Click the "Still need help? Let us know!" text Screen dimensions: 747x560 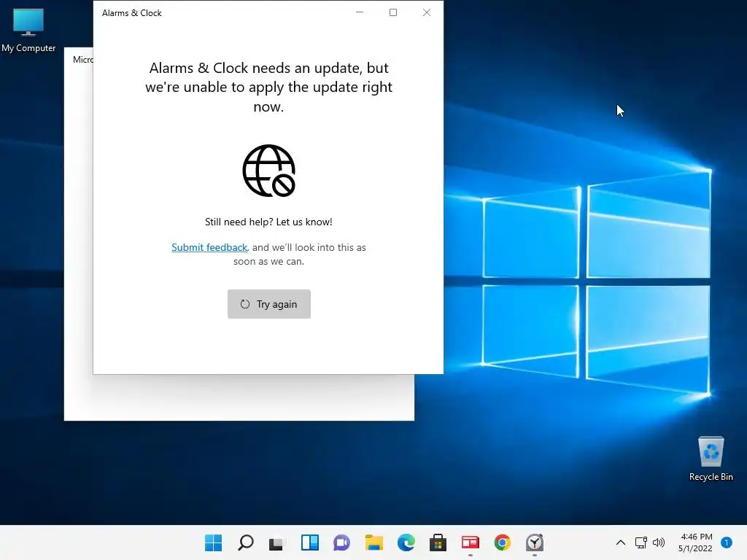(268, 222)
